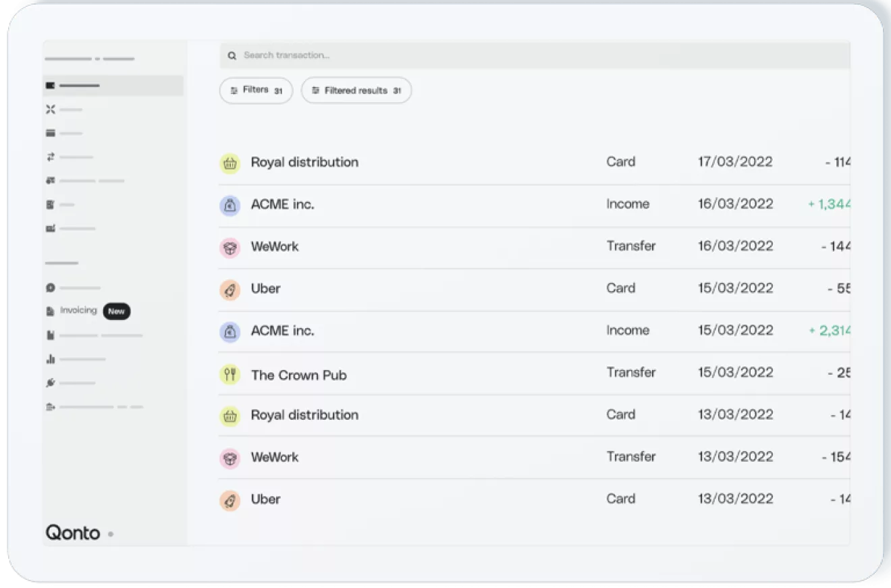Click the money bag icon for ACME 15/03
The width and height of the screenshot is (891, 588).
pyautogui.click(x=230, y=331)
